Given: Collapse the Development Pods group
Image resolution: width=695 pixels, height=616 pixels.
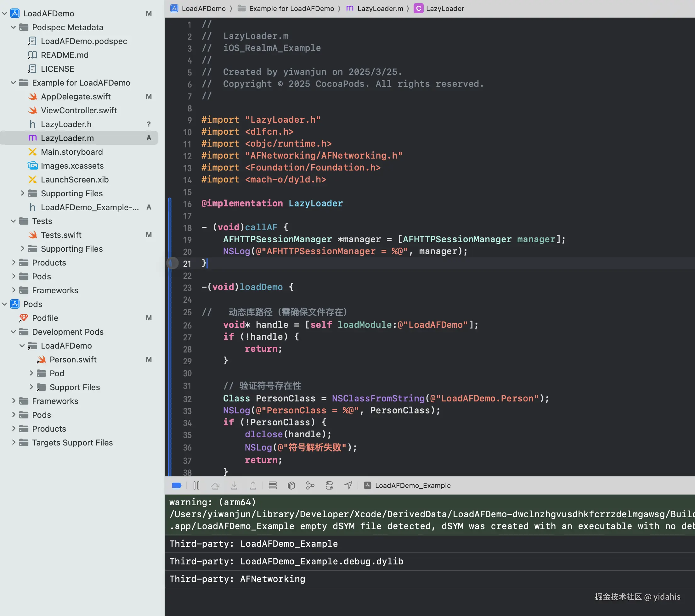Looking at the screenshot, I should point(13,332).
